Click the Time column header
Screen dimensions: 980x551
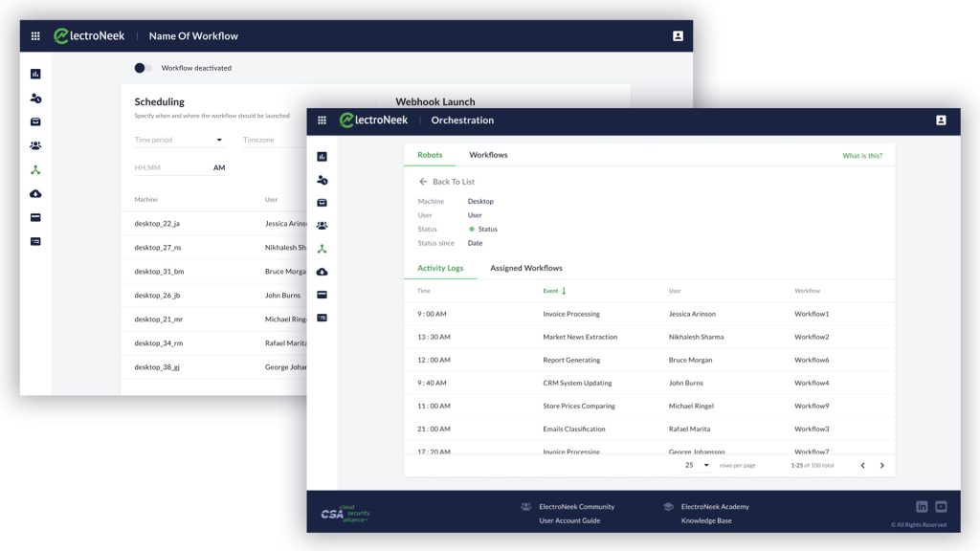[x=424, y=291]
